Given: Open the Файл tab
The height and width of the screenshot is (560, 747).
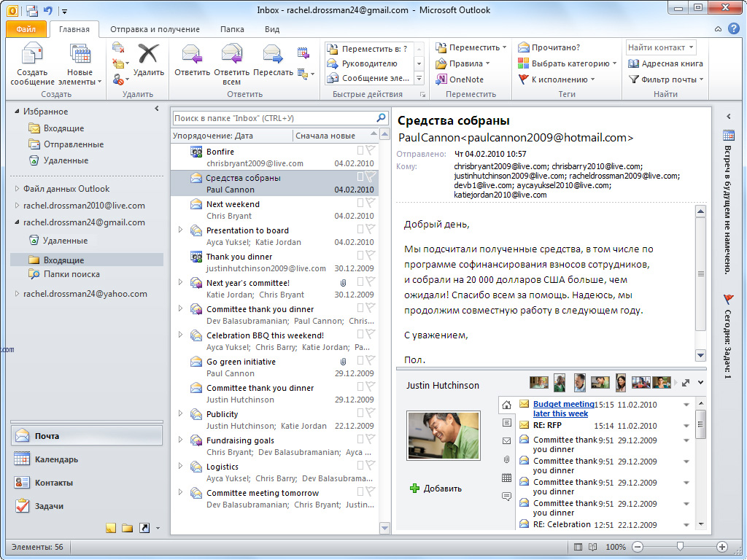Looking at the screenshot, I should click(x=26, y=29).
